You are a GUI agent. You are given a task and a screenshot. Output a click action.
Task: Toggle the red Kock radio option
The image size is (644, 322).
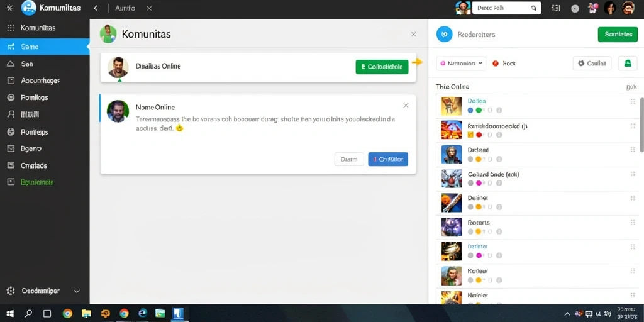click(496, 64)
